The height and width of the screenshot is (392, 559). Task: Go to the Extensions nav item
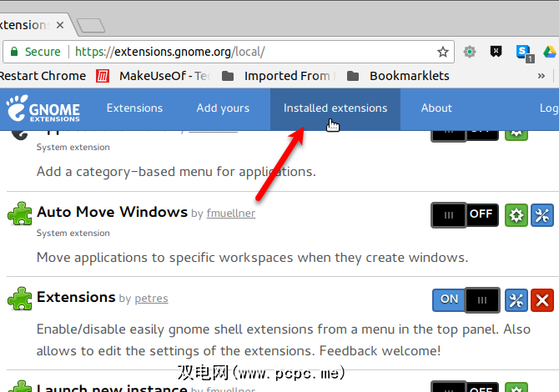pos(134,108)
